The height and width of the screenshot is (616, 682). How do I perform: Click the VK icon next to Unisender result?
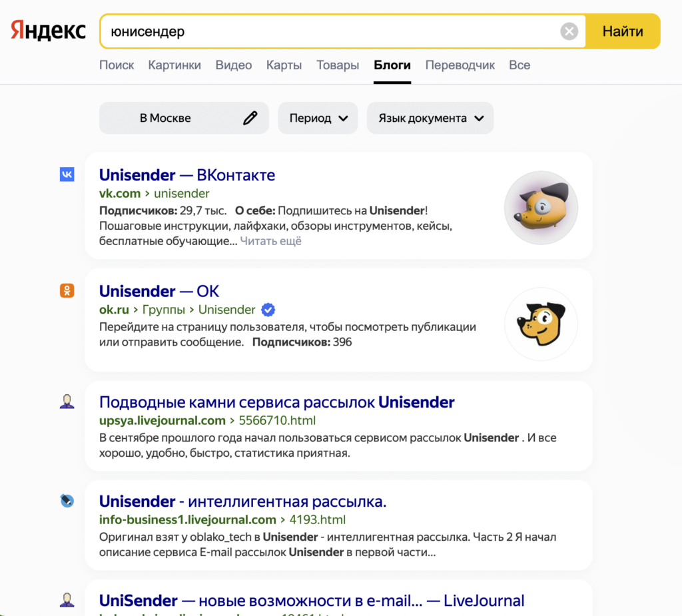[67, 174]
